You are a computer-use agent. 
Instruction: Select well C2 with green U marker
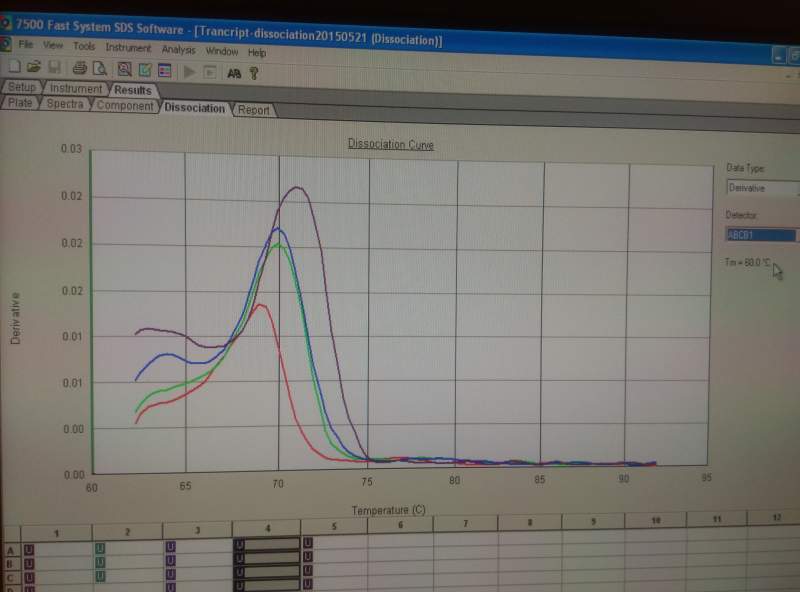(128, 576)
